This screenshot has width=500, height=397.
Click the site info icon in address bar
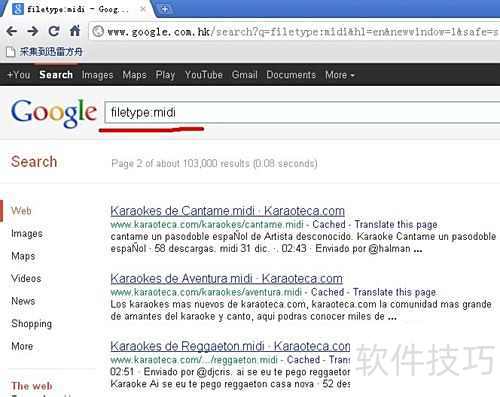point(98,32)
